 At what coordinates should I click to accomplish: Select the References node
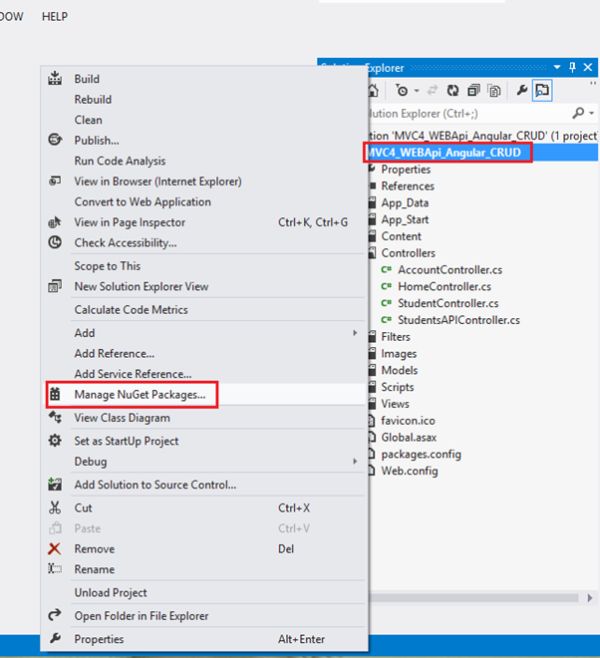(407, 186)
